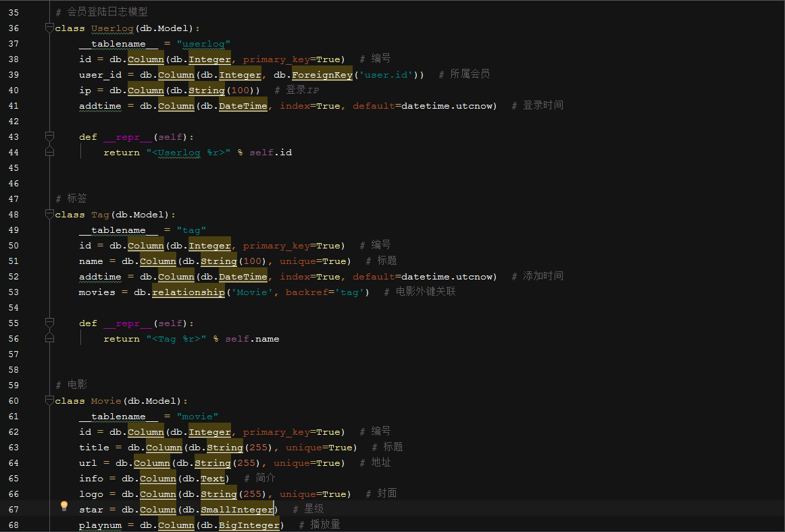
Task: Click the Movie class name on line 60
Action: (x=106, y=401)
